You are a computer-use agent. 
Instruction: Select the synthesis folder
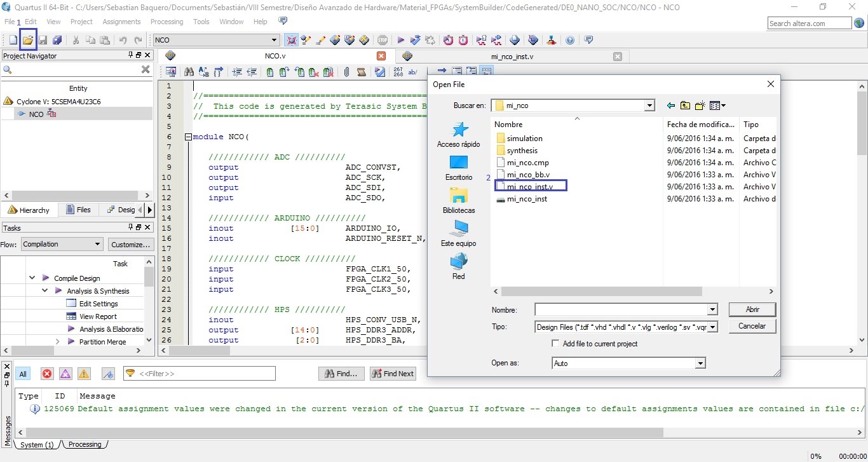517,151
